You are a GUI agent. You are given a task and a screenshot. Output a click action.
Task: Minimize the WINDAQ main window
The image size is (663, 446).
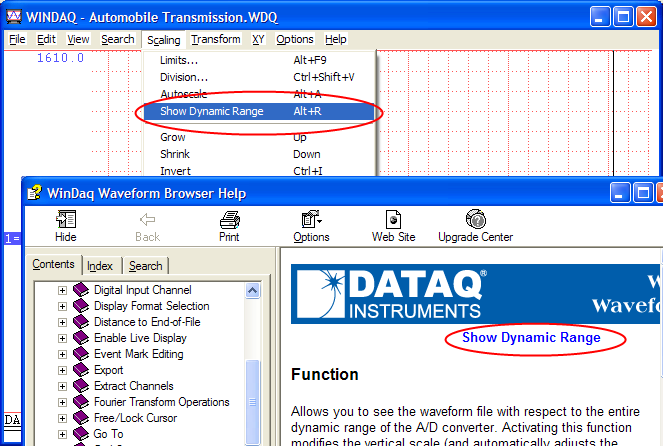coord(600,17)
